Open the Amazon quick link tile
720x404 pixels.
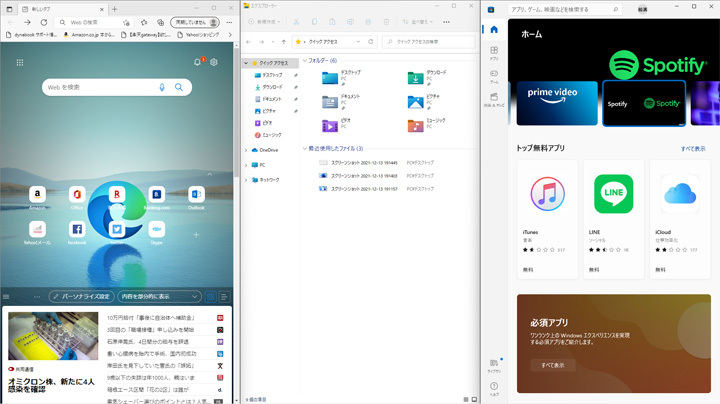point(37,197)
